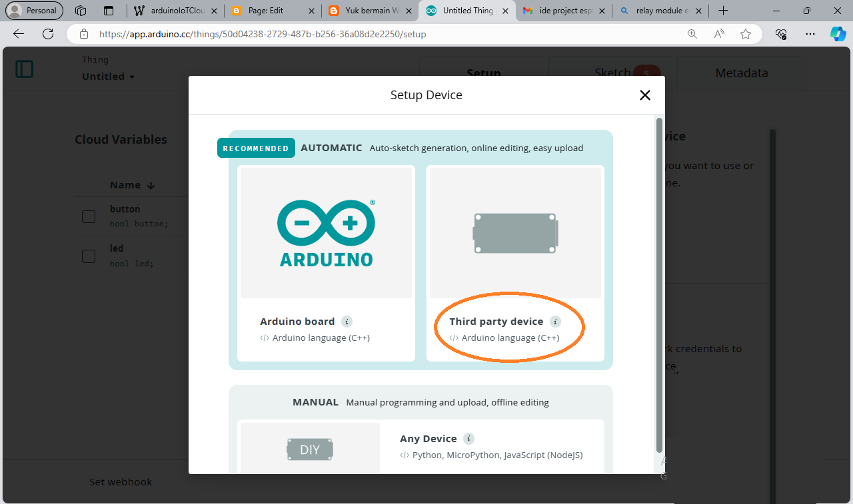The height and width of the screenshot is (504, 853).
Task: Click the button variable name
Action: tap(125, 209)
